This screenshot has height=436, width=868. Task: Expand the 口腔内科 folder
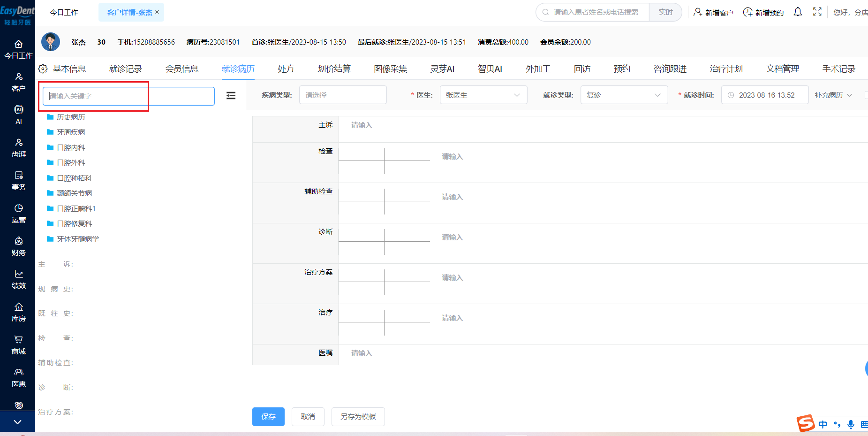pyautogui.click(x=66, y=147)
